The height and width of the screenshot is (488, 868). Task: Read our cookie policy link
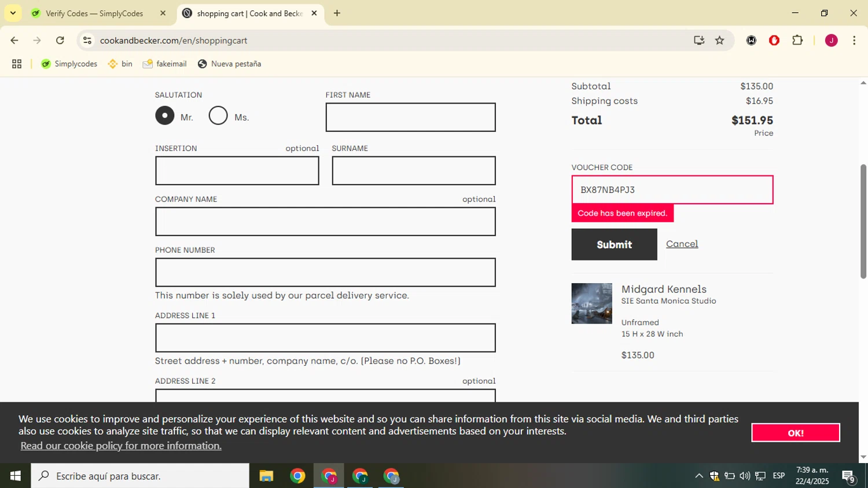tap(121, 446)
